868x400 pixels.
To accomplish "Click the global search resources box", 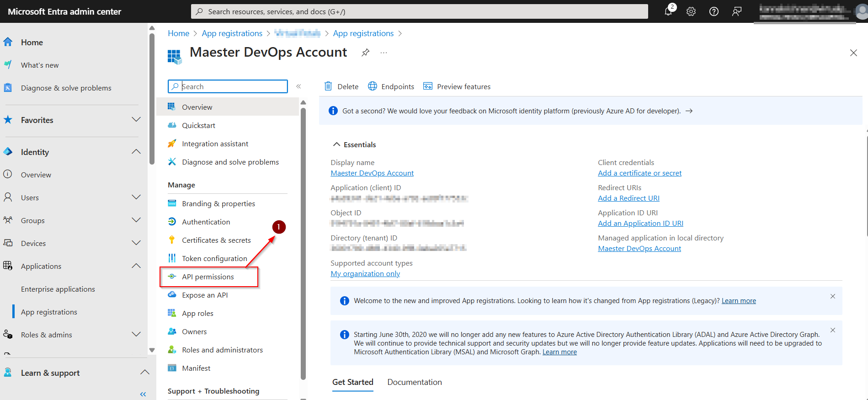I will coord(419,11).
